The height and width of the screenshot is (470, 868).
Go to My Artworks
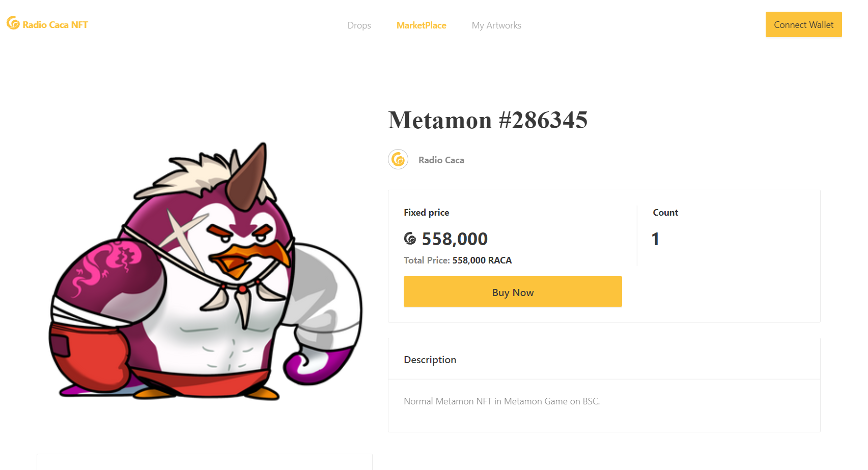click(x=496, y=25)
